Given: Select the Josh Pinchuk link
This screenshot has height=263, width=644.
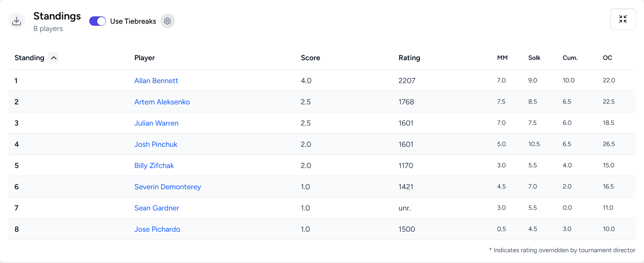Looking at the screenshot, I should [156, 144].
